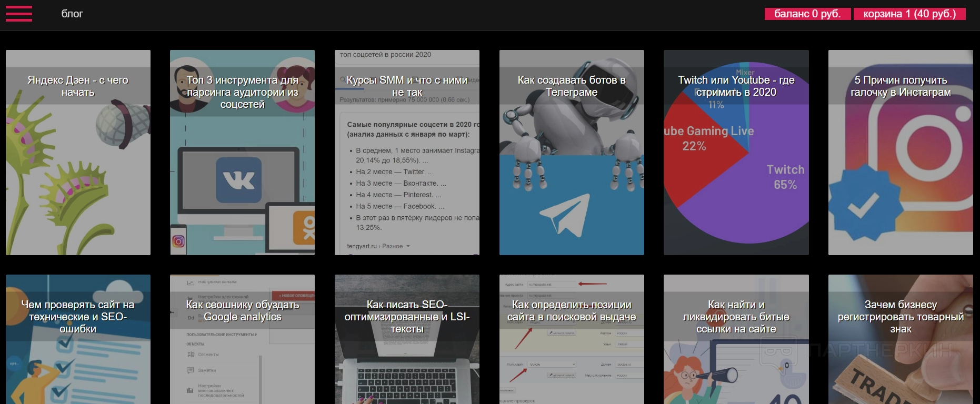This screenshot has width=980, height=404.
Task: Open Чем проверять сайт на технические ошибки
Action: pos(78,317)
